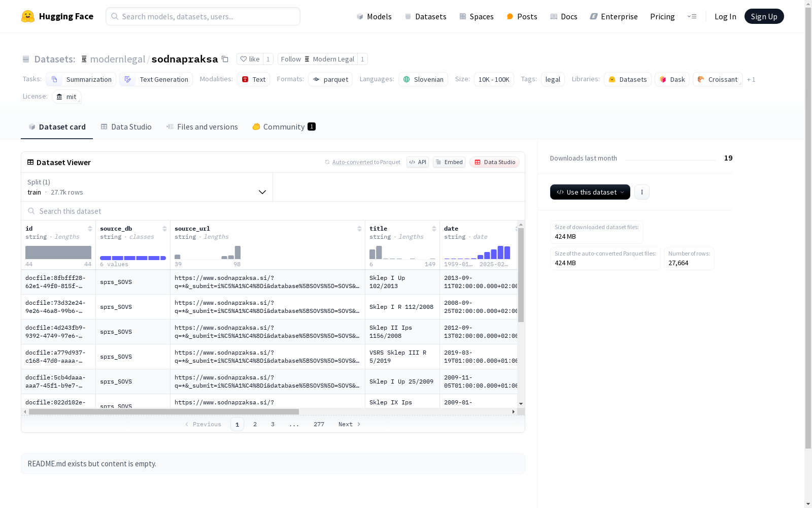
Task: Open the Files and versions tab
Action: coord(202,127)
